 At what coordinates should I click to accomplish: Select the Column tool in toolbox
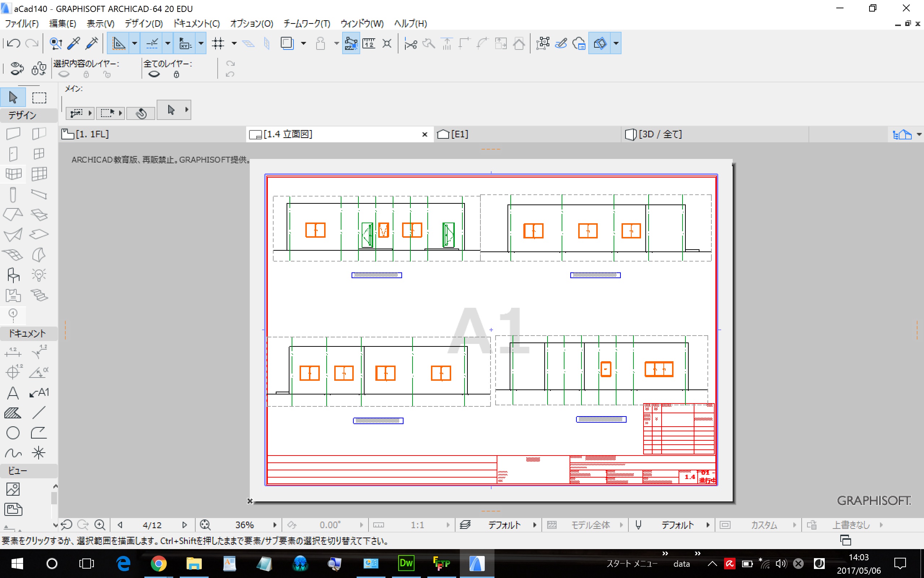coord(13,195)
